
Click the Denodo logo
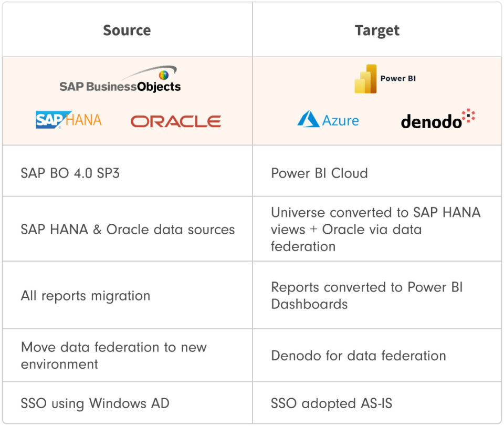pos(438,119)
